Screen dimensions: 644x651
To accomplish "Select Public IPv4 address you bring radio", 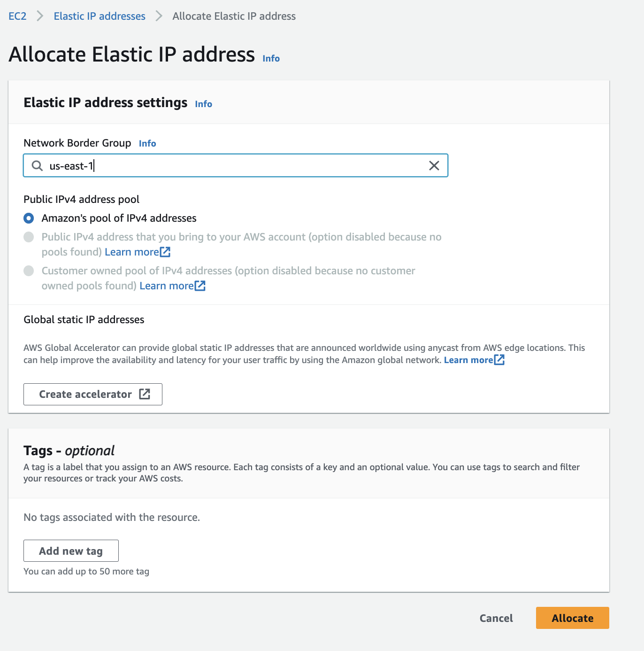I will 29,237.
